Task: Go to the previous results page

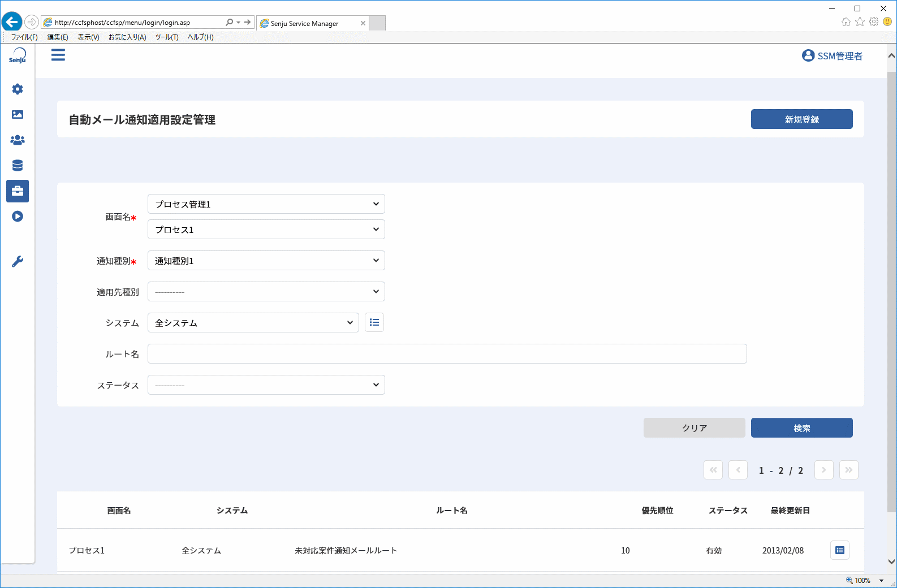Action: (x=738, y=470)
